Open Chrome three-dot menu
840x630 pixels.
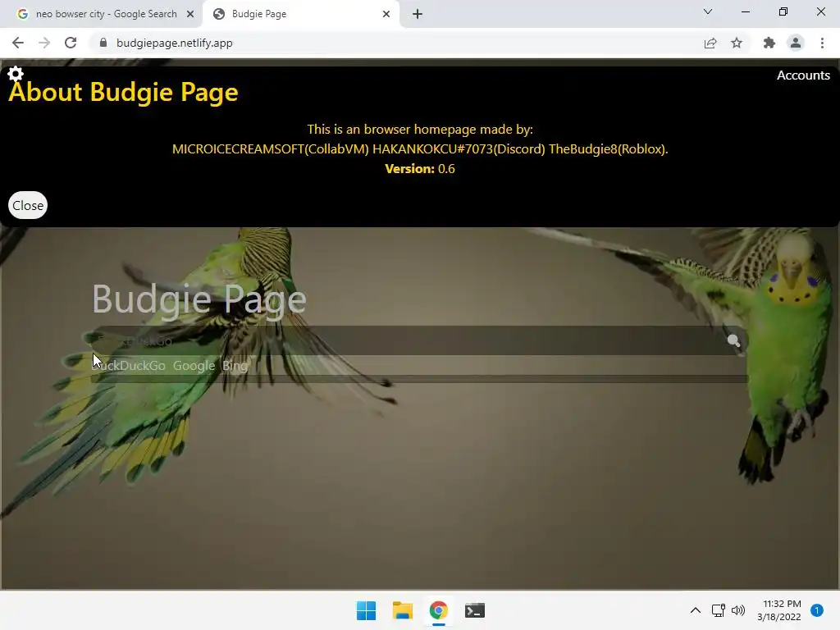(822, 43)
